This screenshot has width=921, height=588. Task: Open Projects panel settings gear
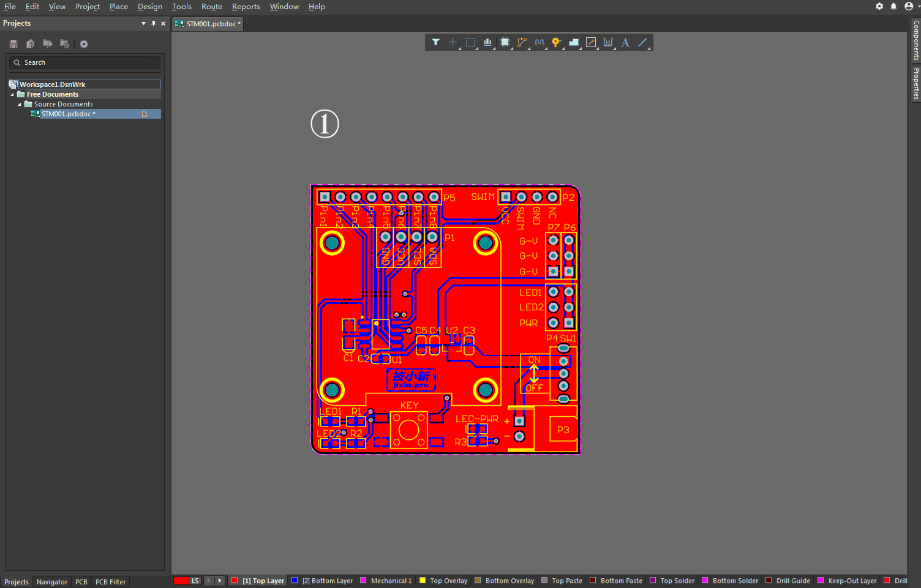(x=84, y=44)
